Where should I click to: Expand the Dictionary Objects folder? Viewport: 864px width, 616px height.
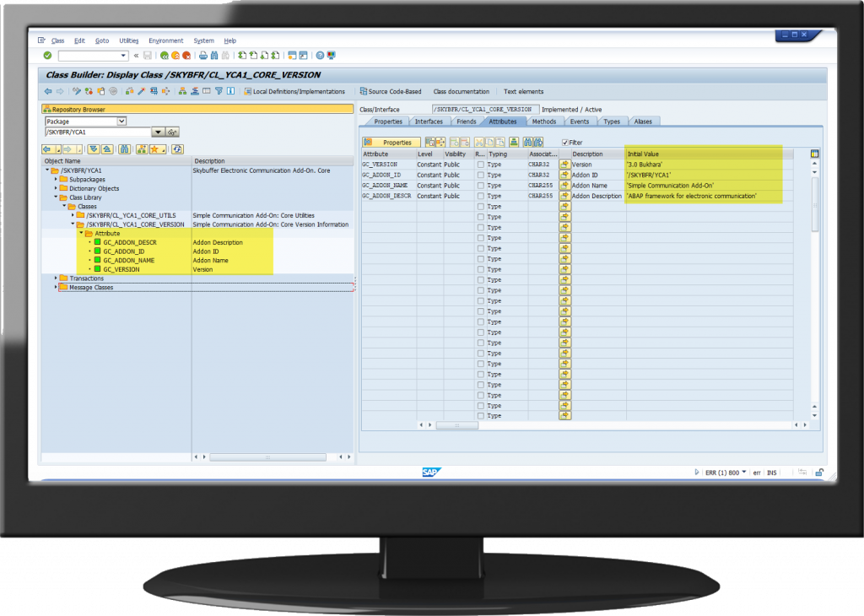pyautogui.click(x=56, y=188)
